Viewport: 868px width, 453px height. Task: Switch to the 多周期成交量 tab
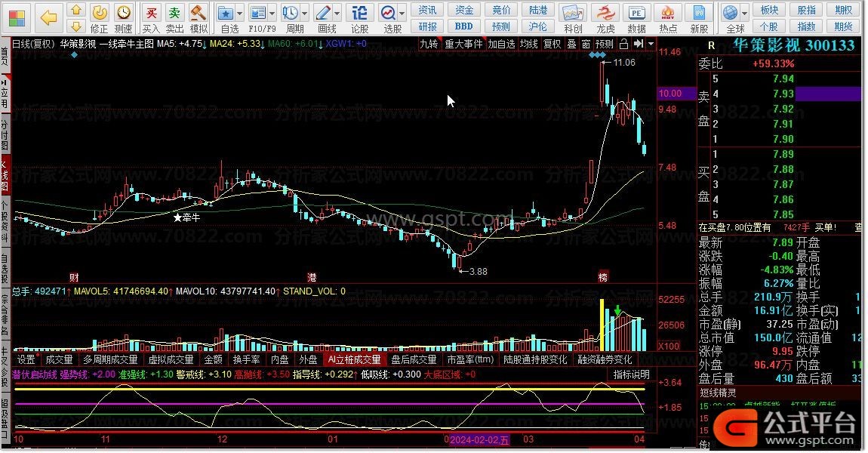[x=109, y=360]
